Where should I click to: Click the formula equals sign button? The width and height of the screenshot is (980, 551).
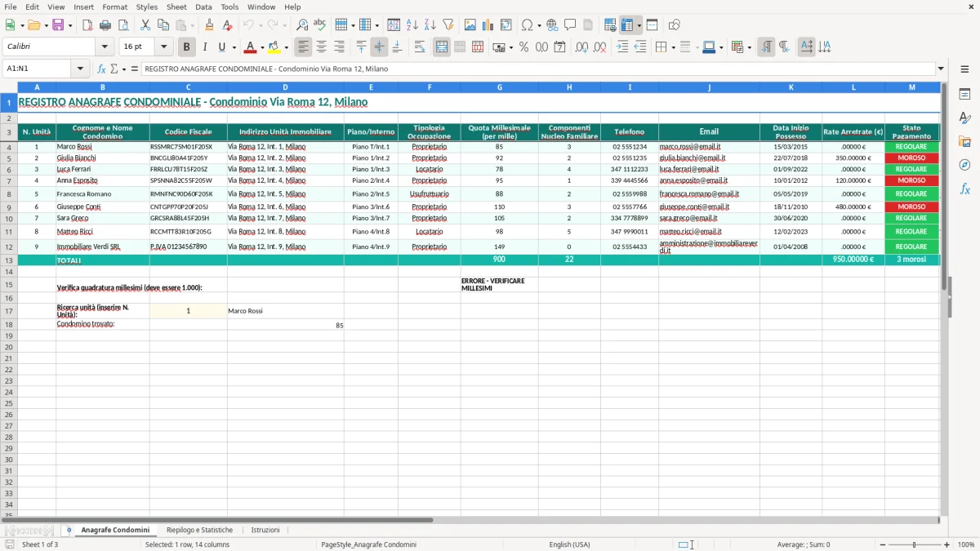click(135, 69)
